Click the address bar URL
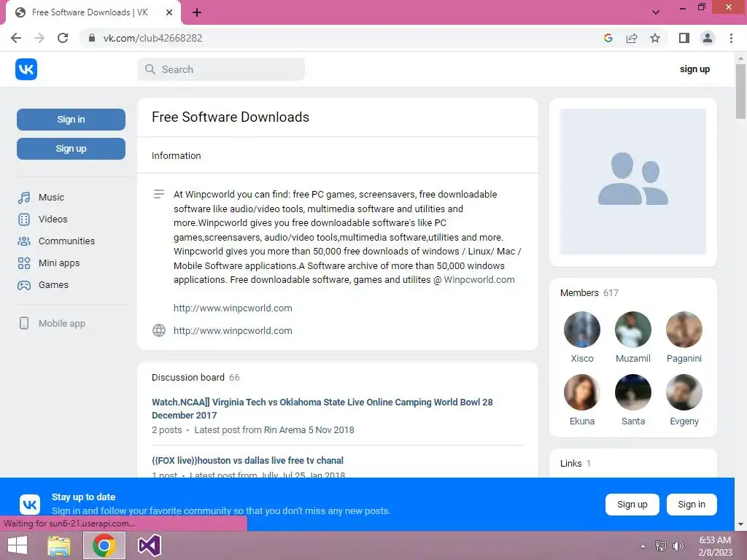 click(x=152, y=38)
